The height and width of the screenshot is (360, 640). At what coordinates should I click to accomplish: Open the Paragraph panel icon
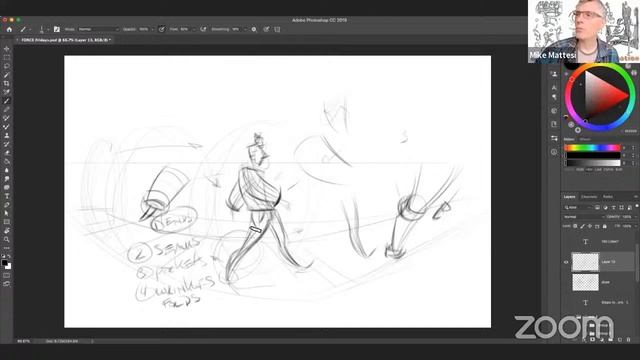click(554, 97)
